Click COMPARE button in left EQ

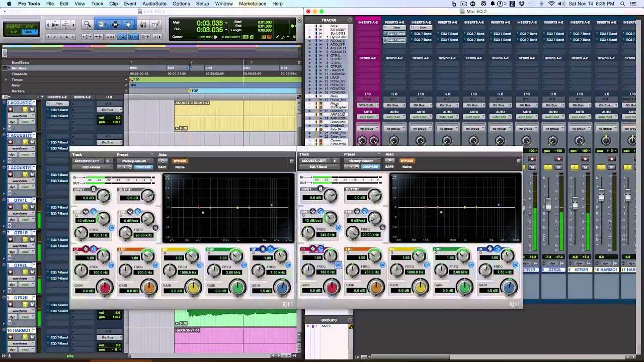[x=143, y=167]
